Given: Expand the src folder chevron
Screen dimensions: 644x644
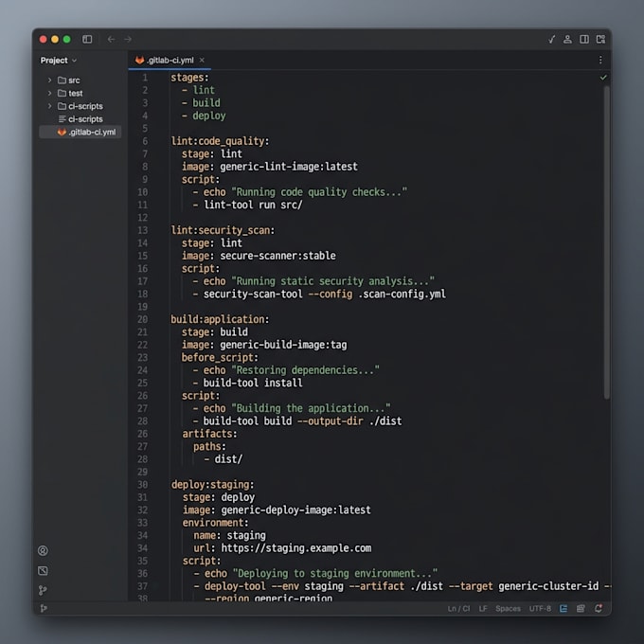Looking at the screenshot, I should (x=49, y=80).
